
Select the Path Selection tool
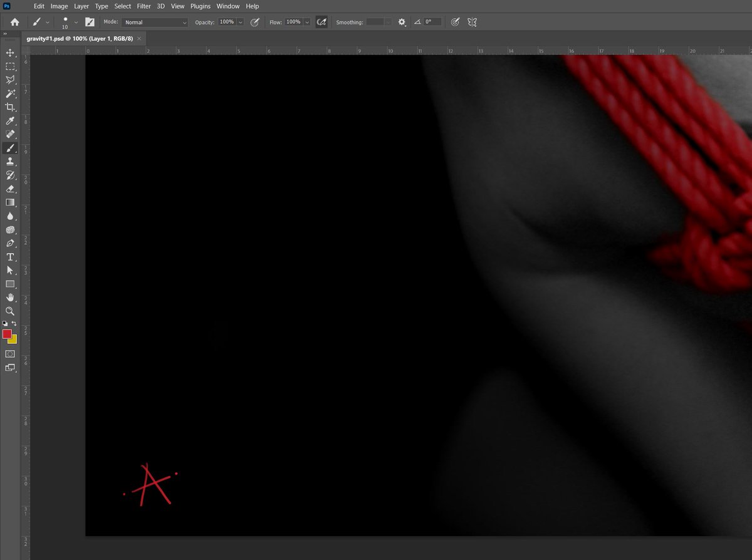click(10, 270)
